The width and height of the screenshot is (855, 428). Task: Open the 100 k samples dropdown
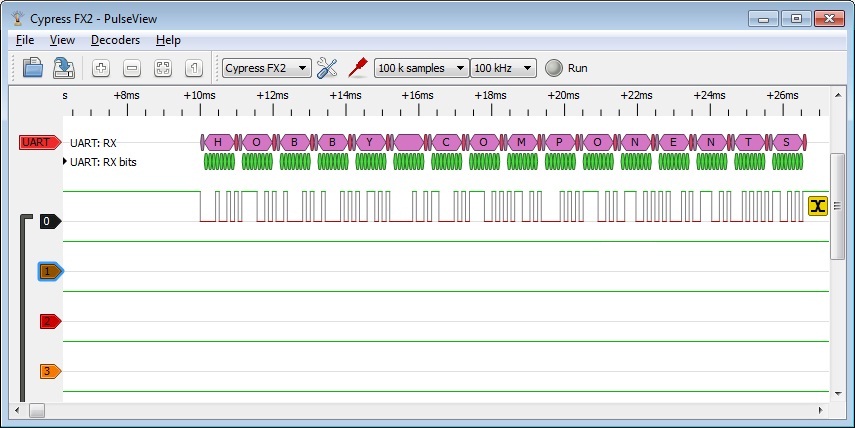421,68
